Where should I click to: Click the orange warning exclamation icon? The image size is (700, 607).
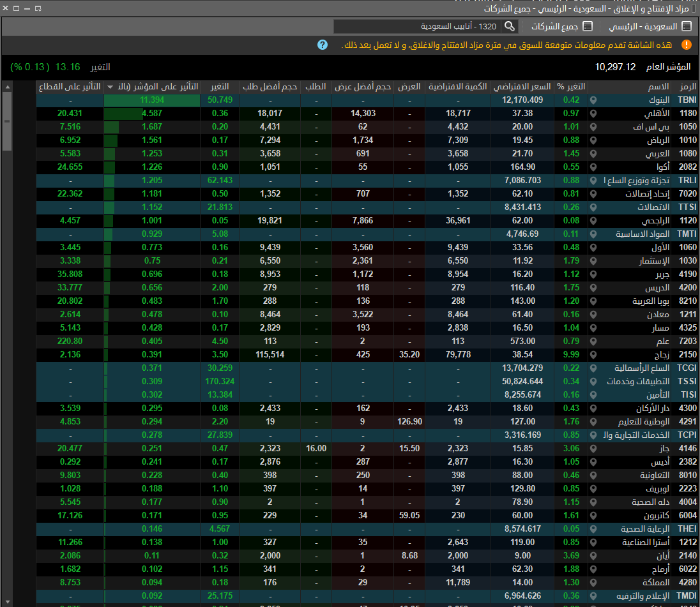[686, 45]
